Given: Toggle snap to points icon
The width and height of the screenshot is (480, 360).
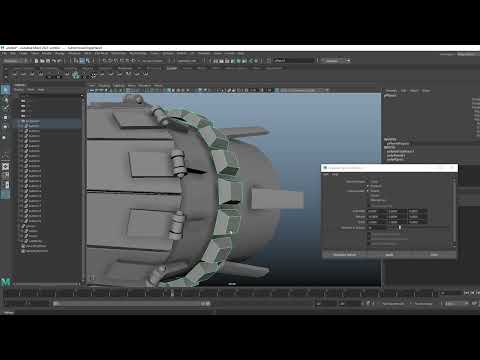Looking at the screenshot, I should (116, 61).
